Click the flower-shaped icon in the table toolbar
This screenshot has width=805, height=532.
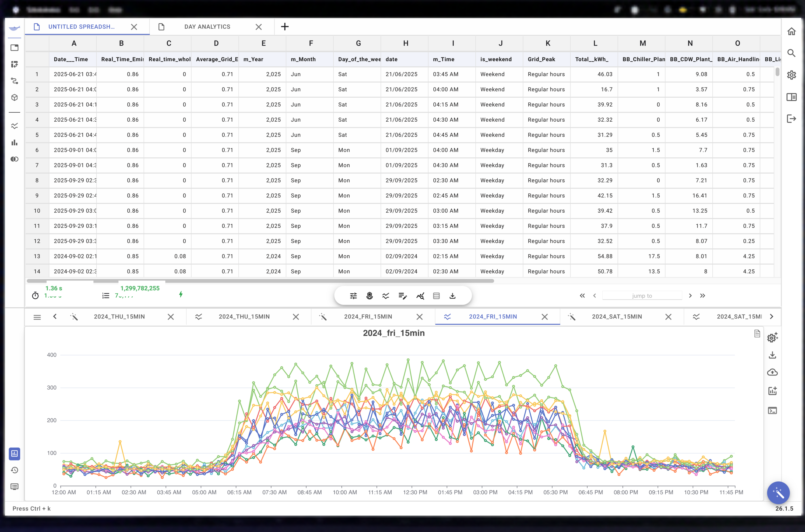370,296
